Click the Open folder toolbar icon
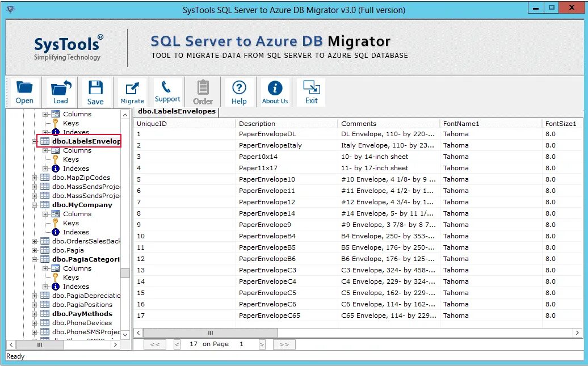 click(24, 88)
